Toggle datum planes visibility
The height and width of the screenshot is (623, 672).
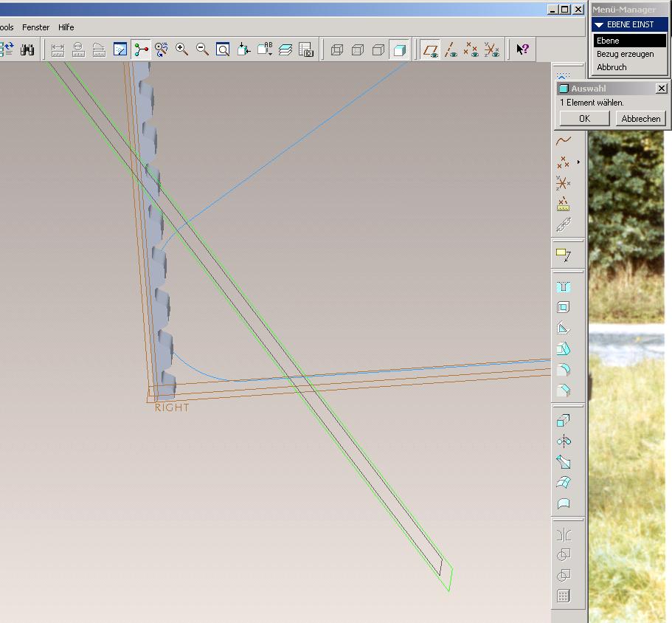click(430, 49)
